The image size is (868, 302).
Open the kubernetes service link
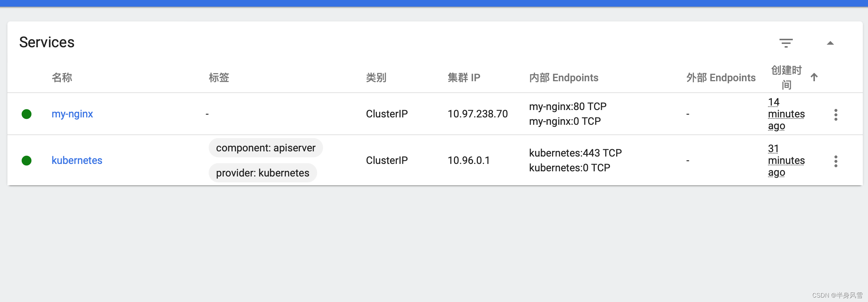[77, 161]
